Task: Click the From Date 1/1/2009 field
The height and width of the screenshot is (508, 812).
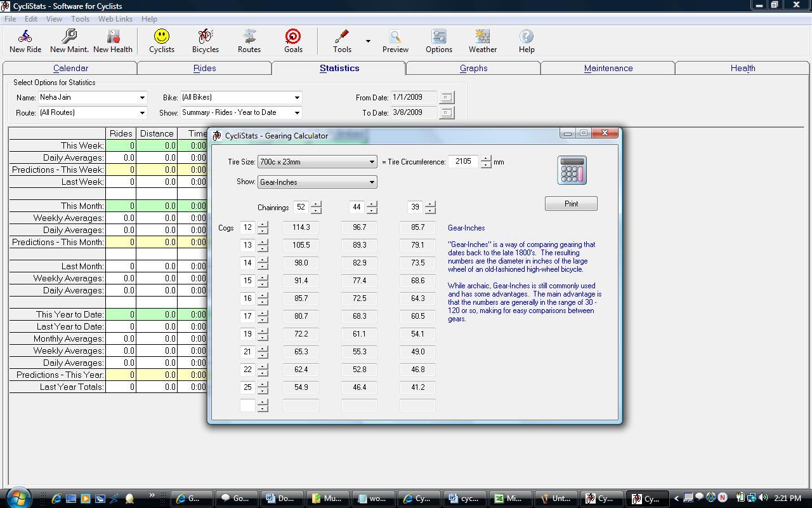Action: click(x=414, y=97)
